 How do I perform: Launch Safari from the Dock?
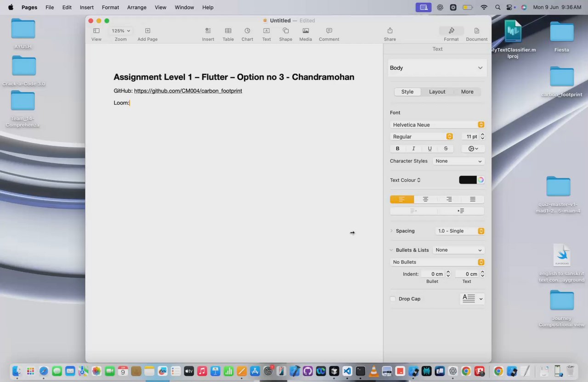[44, 371]
